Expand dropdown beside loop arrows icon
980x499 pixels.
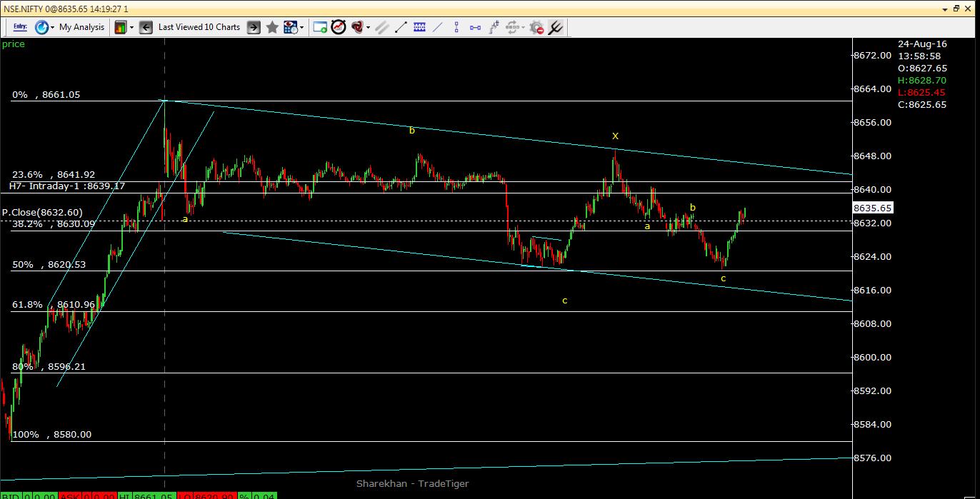click(x=523, y=27)
